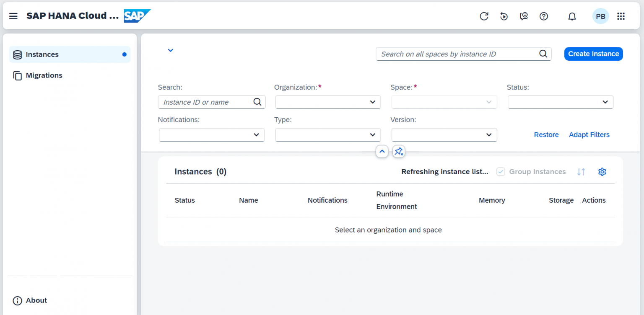The width and height of the screenshot is (644, 315).
Task: Open the Status filter dropdown
Action: pos(561,102)
